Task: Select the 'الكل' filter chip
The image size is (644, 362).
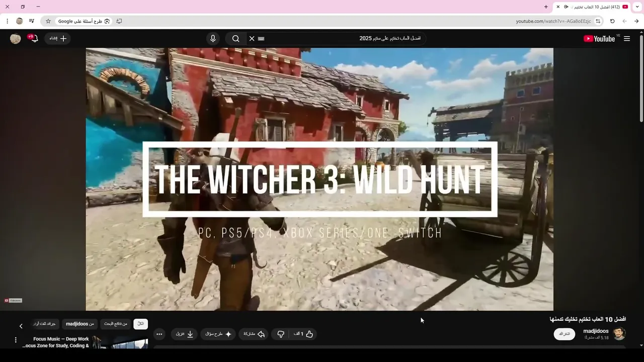Action: point(141,324)
